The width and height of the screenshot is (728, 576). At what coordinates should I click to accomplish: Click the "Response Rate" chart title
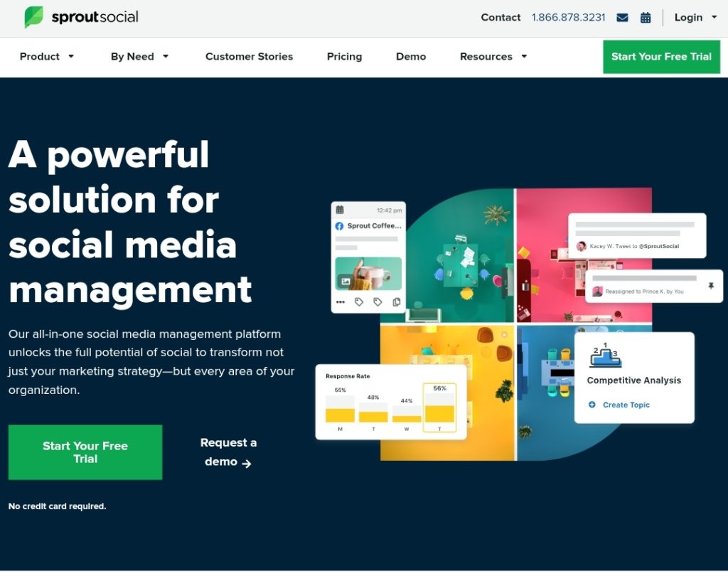coord(348,375)
